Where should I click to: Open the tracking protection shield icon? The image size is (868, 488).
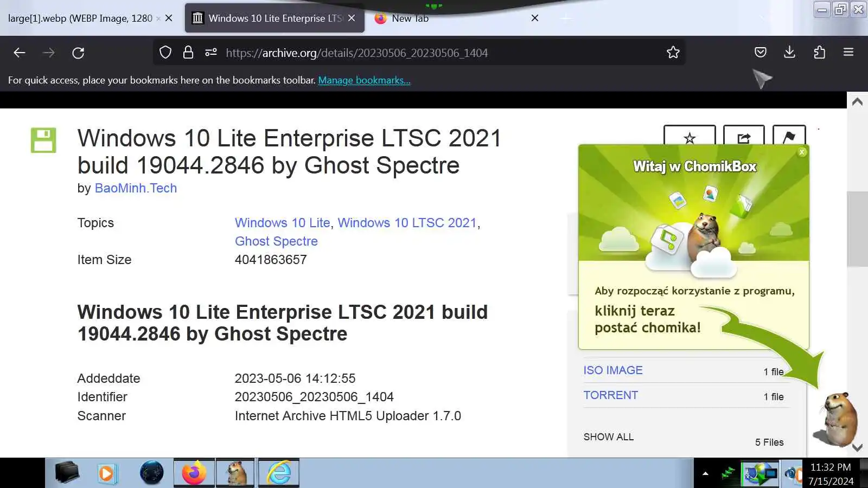pos(165,53)
